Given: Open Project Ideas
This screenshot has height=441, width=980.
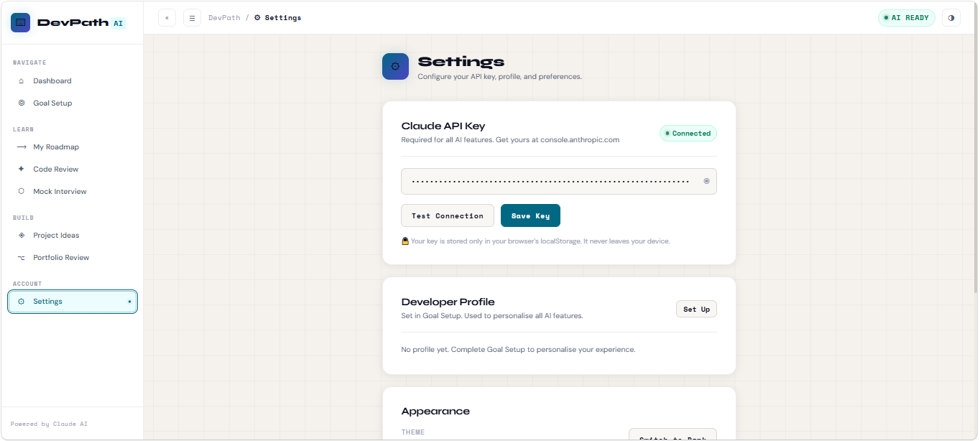Looking at the screenshot, I should pos(72,235).
